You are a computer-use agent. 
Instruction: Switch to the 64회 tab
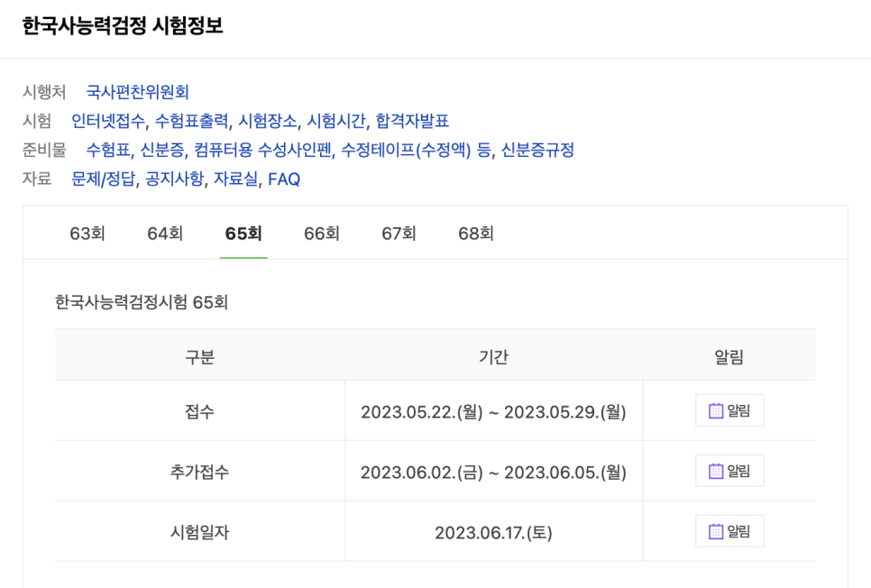point(165,234)
